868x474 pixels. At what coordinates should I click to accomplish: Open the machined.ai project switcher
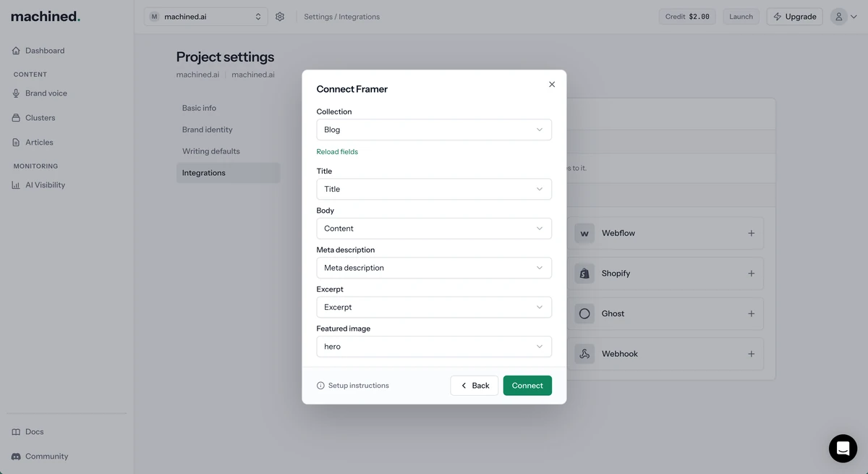pos(205,17)
